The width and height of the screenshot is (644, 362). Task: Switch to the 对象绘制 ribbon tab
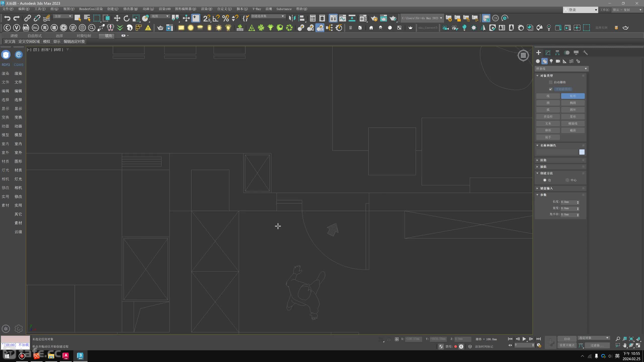point(84,36)
